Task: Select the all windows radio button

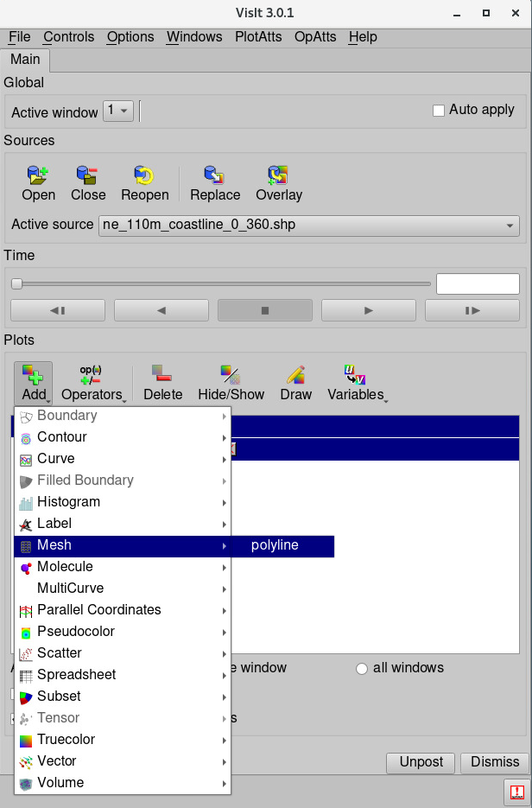Action: pyautogui.click(x=362, y=668)
